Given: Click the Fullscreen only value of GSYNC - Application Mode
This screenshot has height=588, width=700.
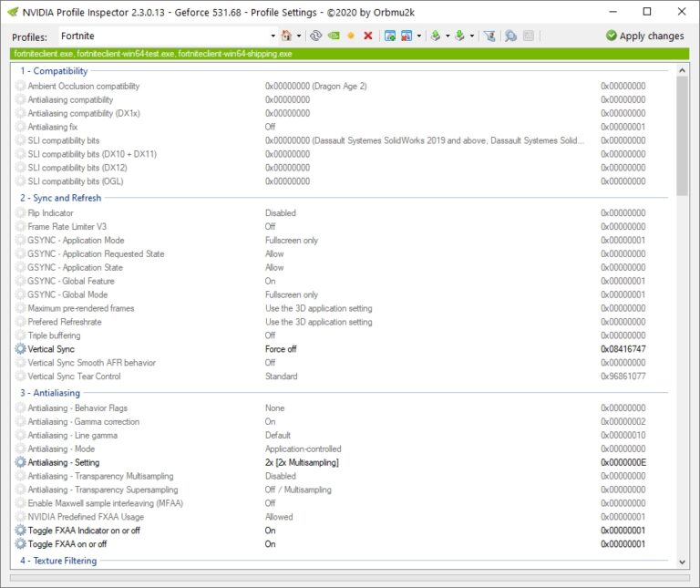Looking at the screenshot, I should click(x=292, y=240).
